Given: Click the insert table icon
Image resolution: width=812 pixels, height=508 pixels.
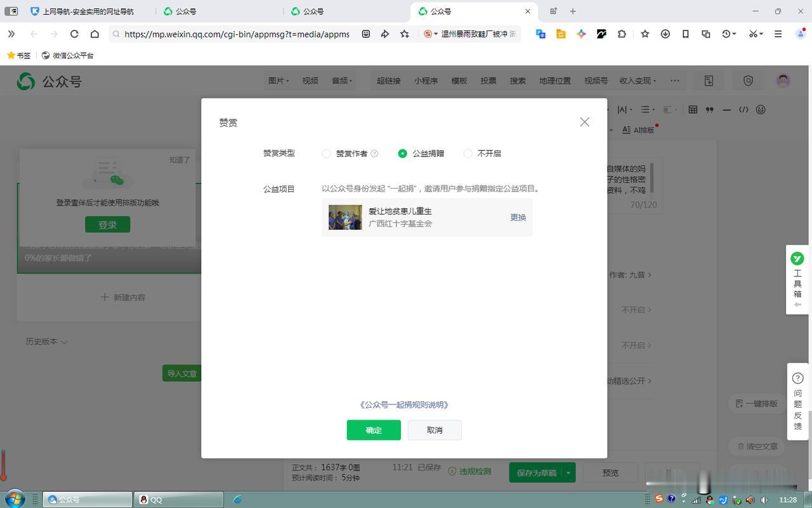Looking at the screenshot, I should 693,109.
